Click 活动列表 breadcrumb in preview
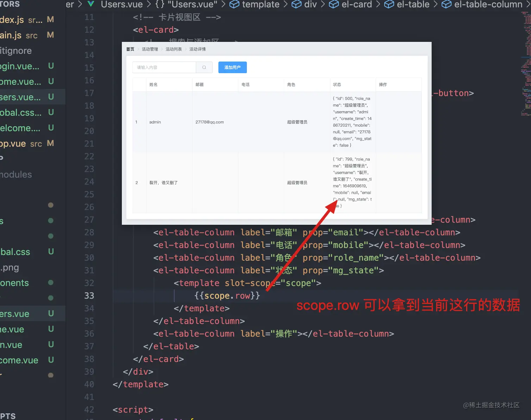 (x=174, y=49)
